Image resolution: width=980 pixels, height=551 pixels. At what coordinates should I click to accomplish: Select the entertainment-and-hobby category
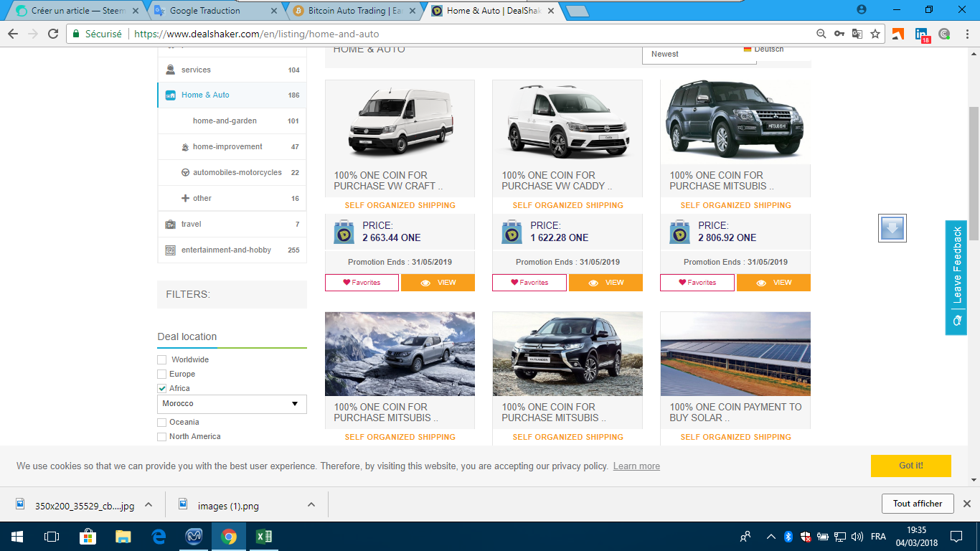[232, 250]
